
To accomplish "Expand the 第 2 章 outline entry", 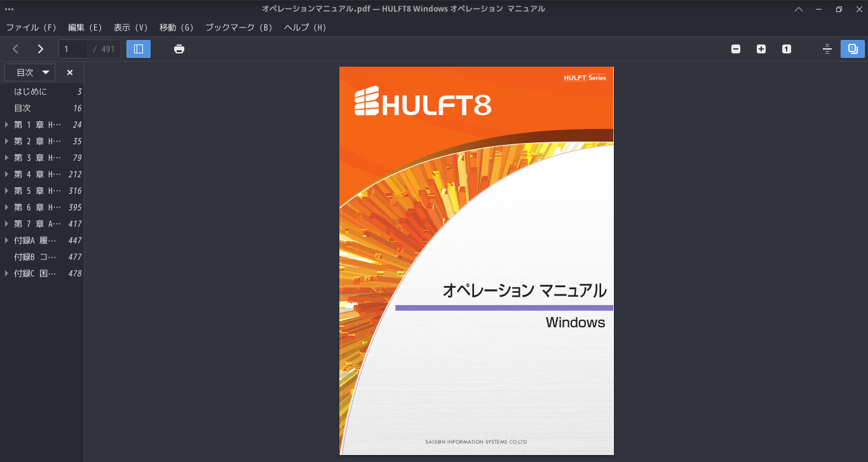I will pyautogui.click(x=7, y=141).
